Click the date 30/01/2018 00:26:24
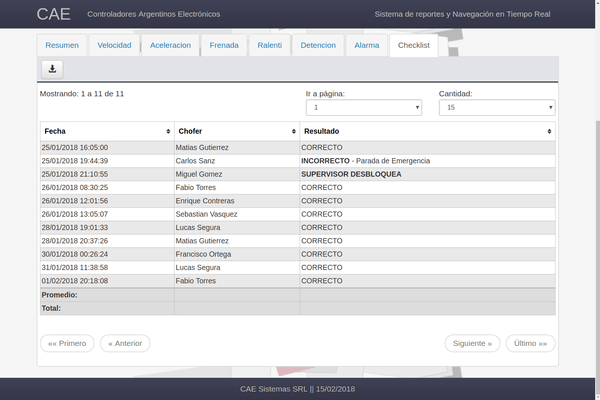 (75, 254)
